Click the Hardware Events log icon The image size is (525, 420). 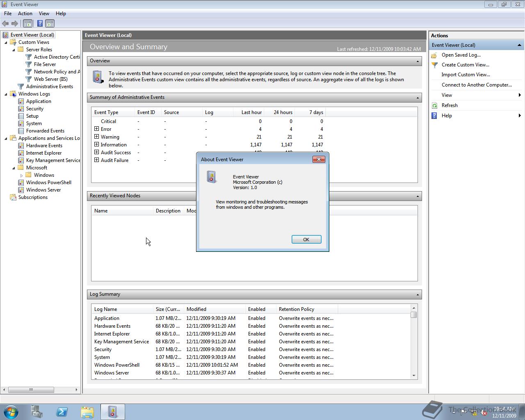21,146
